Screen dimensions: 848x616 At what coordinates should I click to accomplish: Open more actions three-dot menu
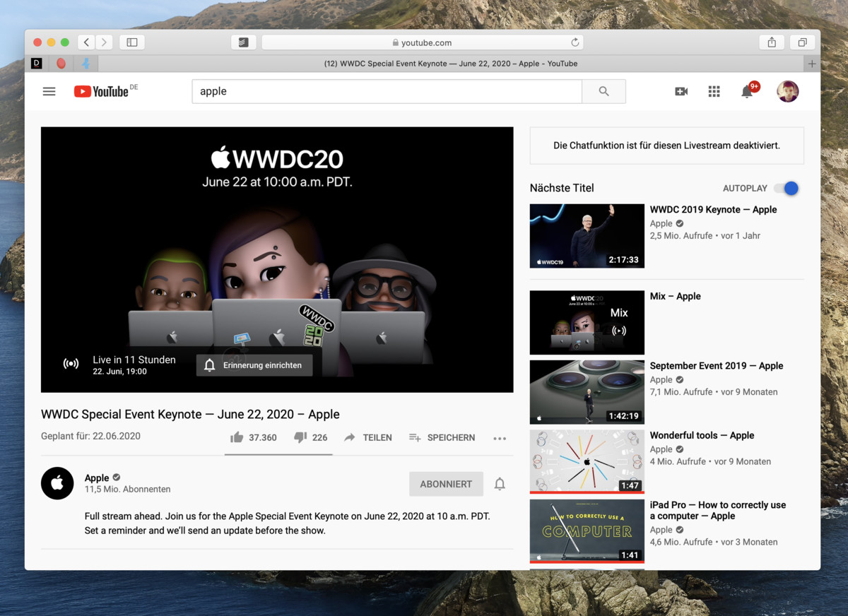click(500, 438)
